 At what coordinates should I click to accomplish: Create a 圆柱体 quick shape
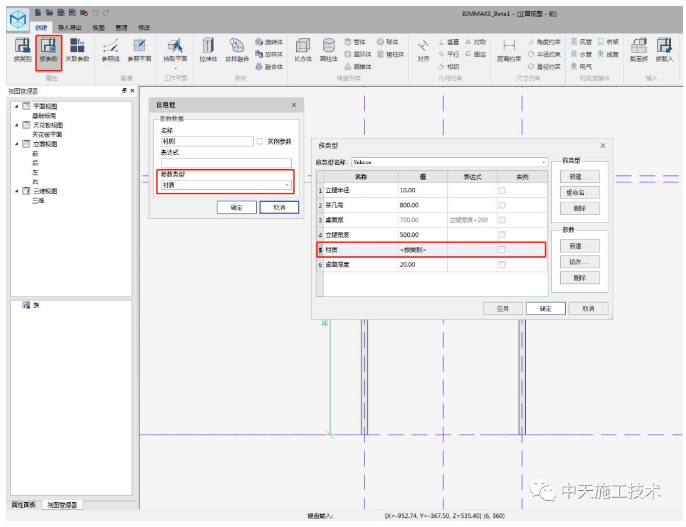point(329,49)
